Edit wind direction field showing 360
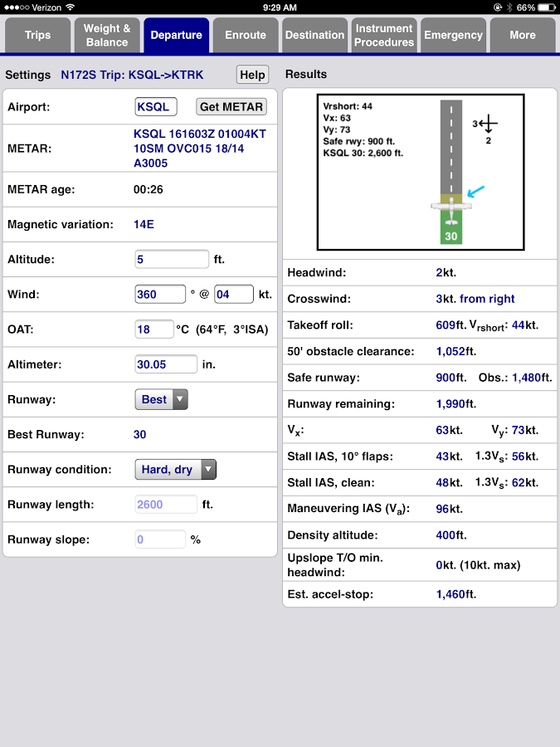Image resolution: width=560 pixels, height=747 pixels. 160,295
